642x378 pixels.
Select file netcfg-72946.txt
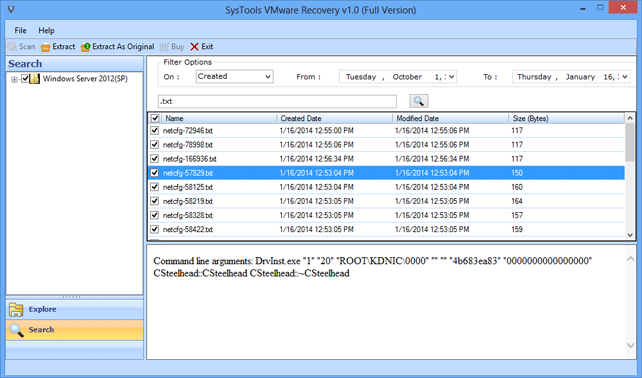[188, 131]
